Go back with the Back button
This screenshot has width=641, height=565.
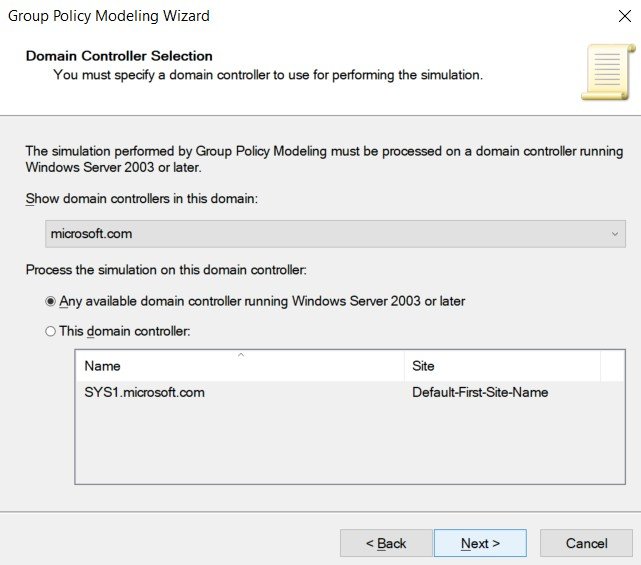pyautogui.click(x=386, y=543)
